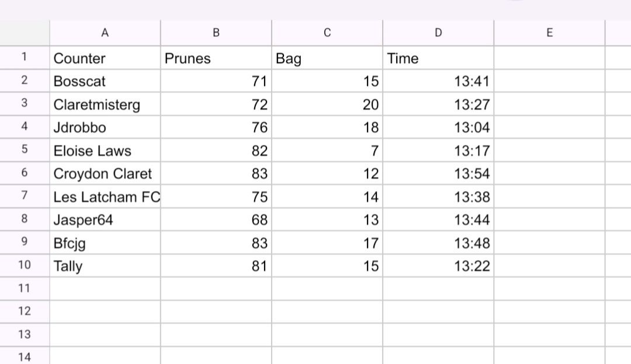This screenshot has height=364, width=631.
Task: Click the Tally name cell
Action: [105, 266]
